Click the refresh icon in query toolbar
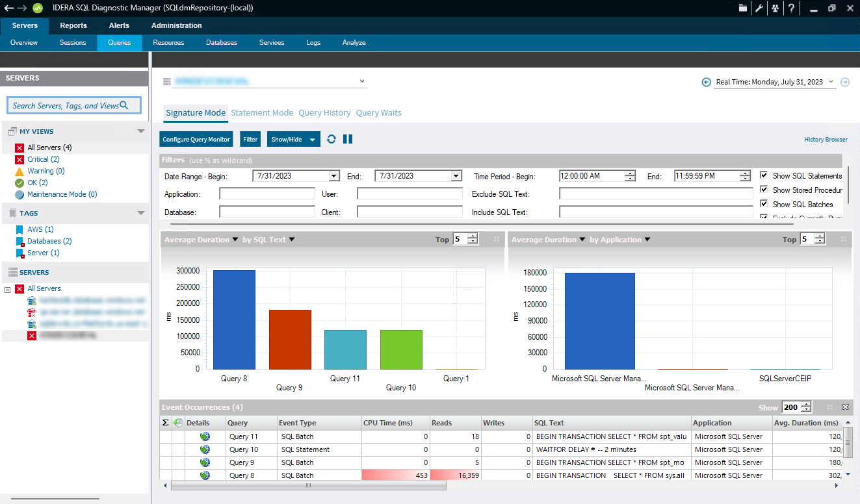This screenshot has width=860, height=504. tap(332, 139)
